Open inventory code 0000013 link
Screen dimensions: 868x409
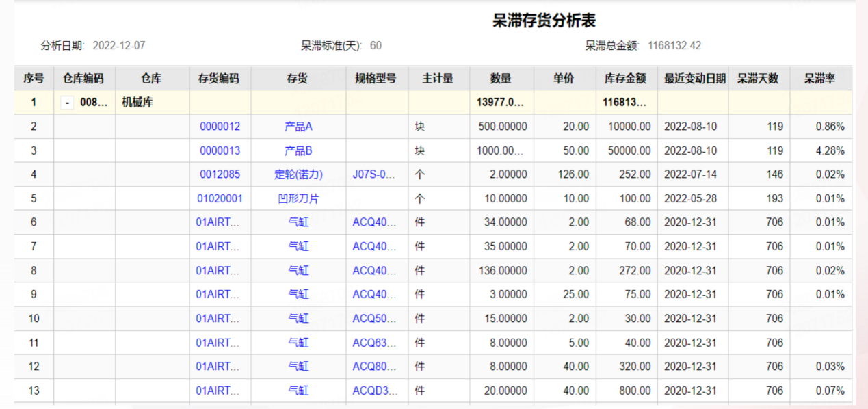pyautogui.click(x=220, y=150)
